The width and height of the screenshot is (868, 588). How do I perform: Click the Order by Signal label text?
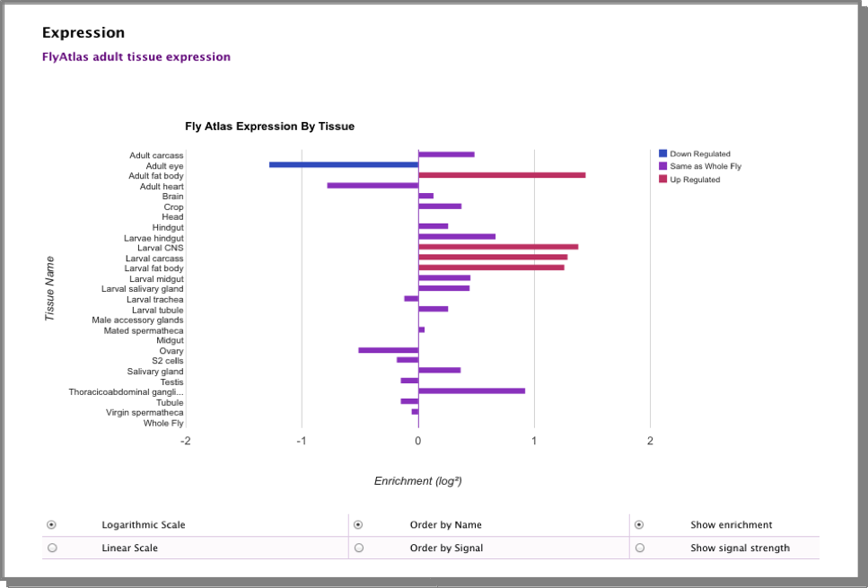point(447,549)
